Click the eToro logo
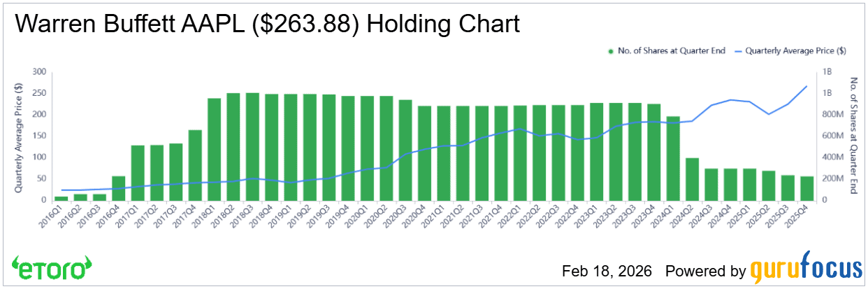Image resolution: width=868 pixels, height=289 pixels. pyautogui.click(x=52, y=269)
